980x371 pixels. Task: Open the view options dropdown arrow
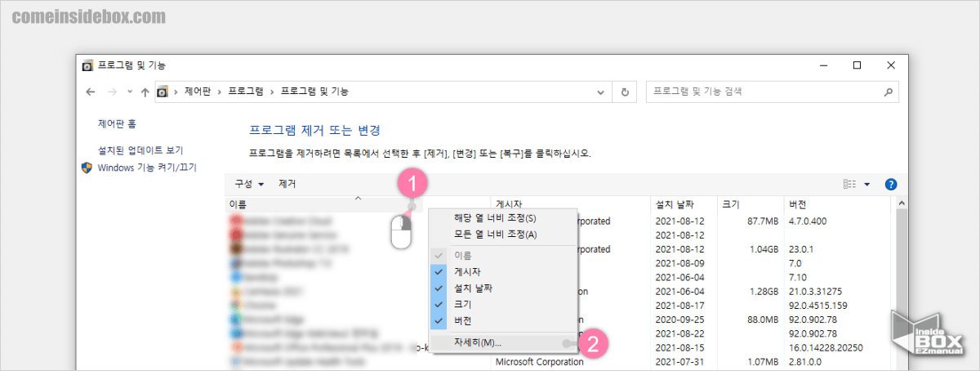[x=866, y=184]
